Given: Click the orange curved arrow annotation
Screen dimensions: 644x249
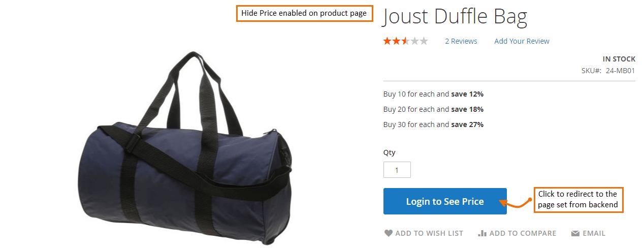Looking at the screenshot, I should click(x=518, y=202).
